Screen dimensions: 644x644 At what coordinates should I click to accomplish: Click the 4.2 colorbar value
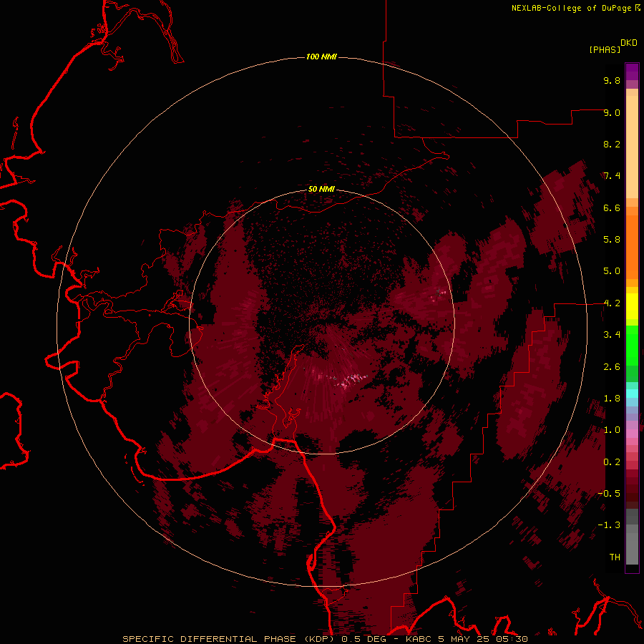[x=612, y=303]
